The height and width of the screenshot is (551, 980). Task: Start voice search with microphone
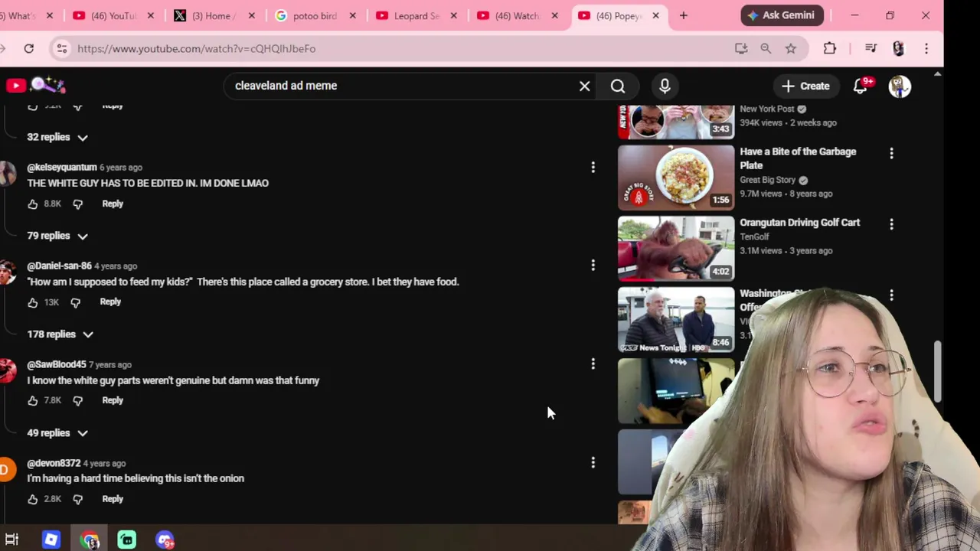coord(665,86)
